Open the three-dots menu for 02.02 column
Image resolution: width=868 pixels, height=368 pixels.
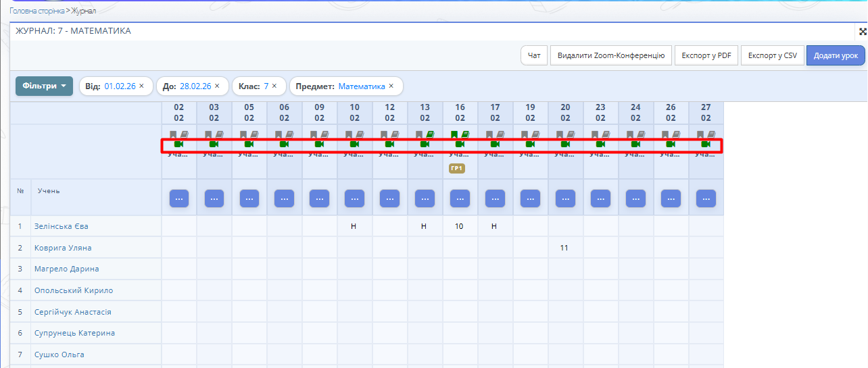[178, 199]
